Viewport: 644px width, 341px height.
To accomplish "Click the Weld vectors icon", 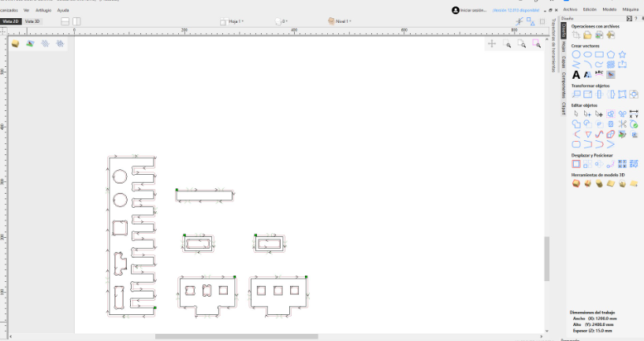I will click(x=576, y=124).
